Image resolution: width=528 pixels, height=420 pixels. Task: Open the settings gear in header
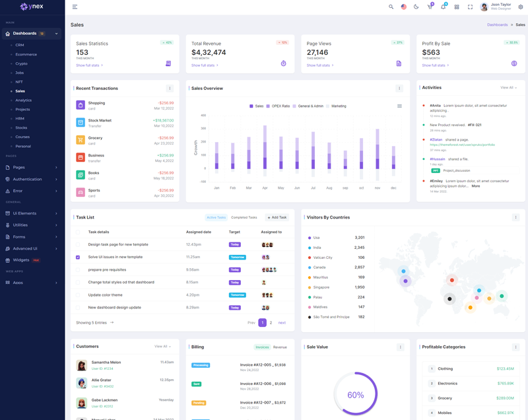pos(520,7)
